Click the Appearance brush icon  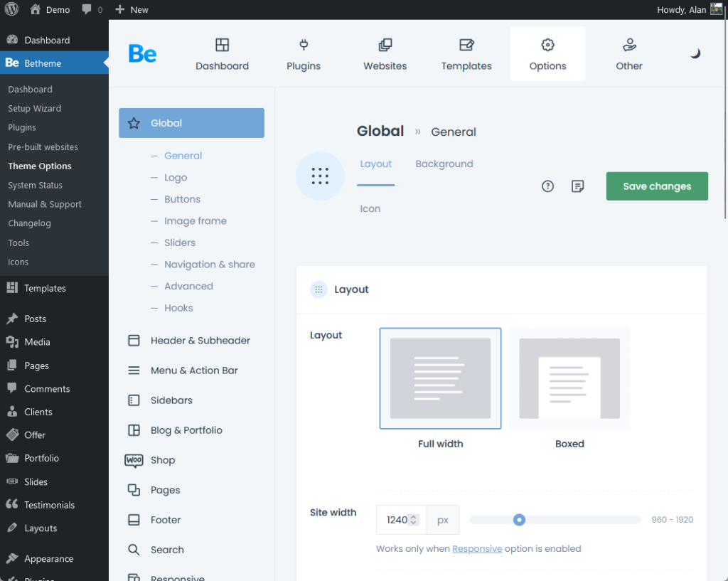[12, 558]
